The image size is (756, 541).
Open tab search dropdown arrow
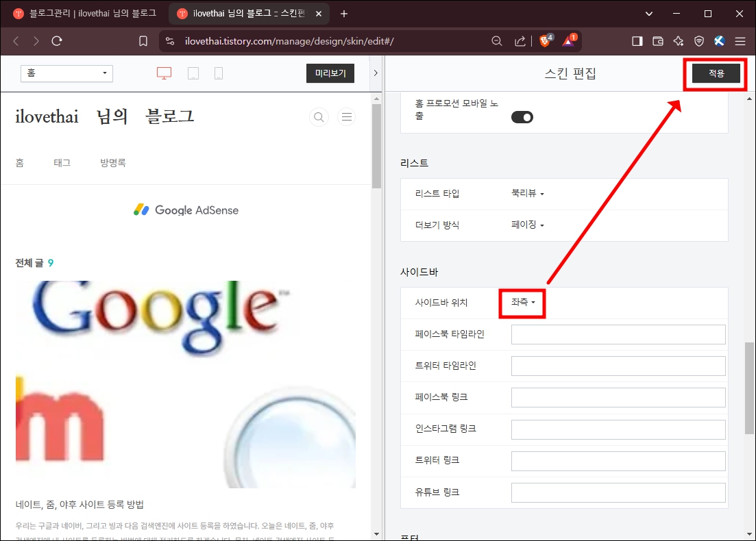click(x=649, y=14)
